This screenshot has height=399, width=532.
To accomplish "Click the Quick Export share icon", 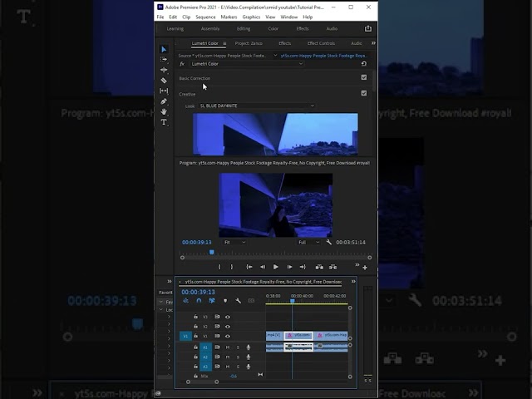I will coord(368,29).
